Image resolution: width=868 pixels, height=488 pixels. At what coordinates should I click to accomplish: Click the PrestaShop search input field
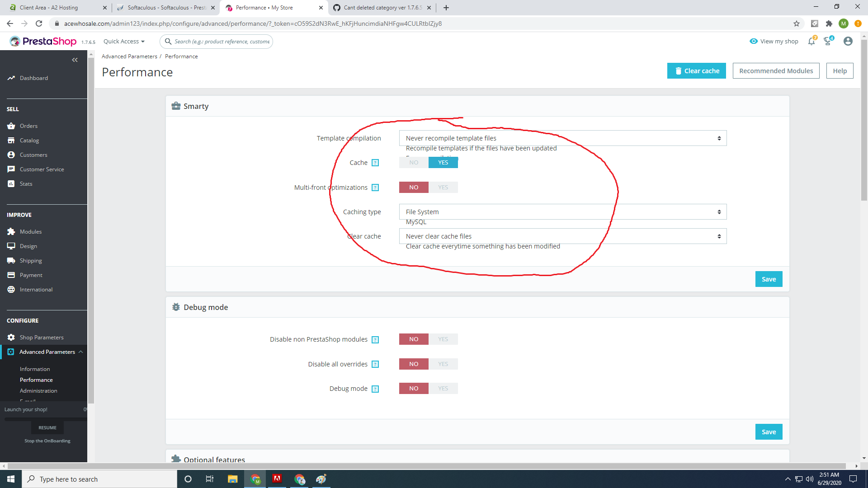[x=222, y=42]
